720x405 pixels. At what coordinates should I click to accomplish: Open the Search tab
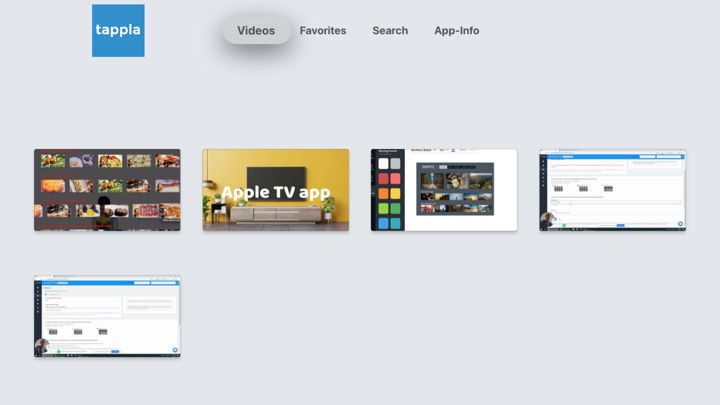coord(390,30)
